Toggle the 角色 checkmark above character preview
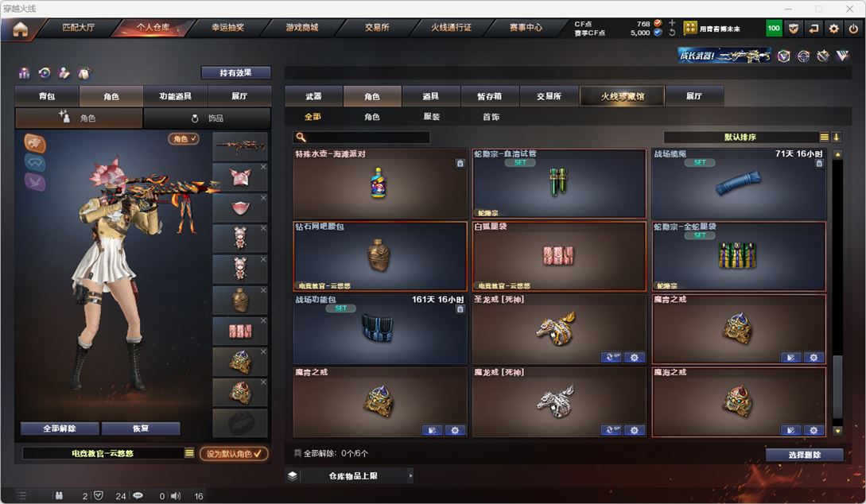The width and height of the screenshot is (866, 504). click(x=184, y=138)
